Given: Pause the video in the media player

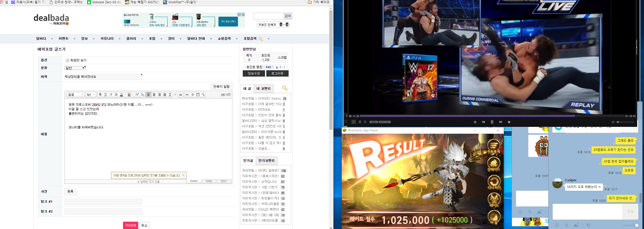Looking at the screenshot, I should click(492, 122).
